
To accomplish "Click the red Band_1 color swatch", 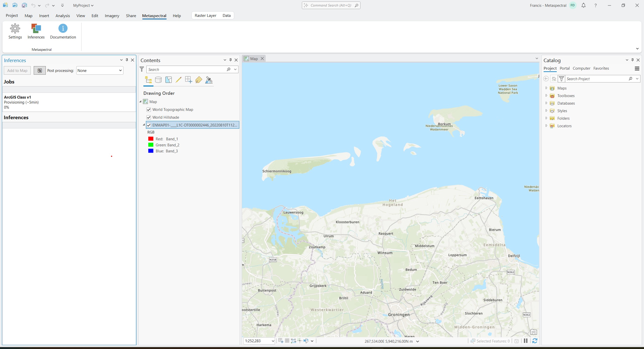I will click(x=151, y=139).
